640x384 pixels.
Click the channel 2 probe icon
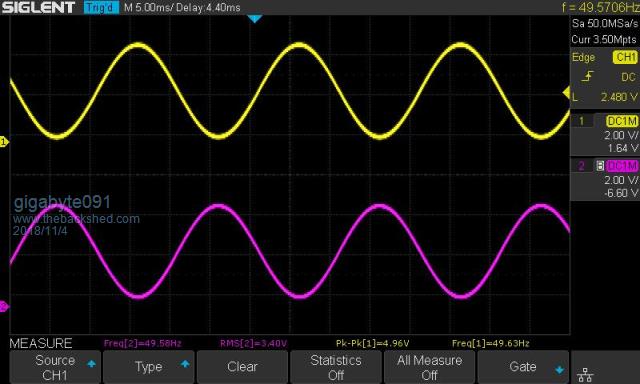point(600,166)
